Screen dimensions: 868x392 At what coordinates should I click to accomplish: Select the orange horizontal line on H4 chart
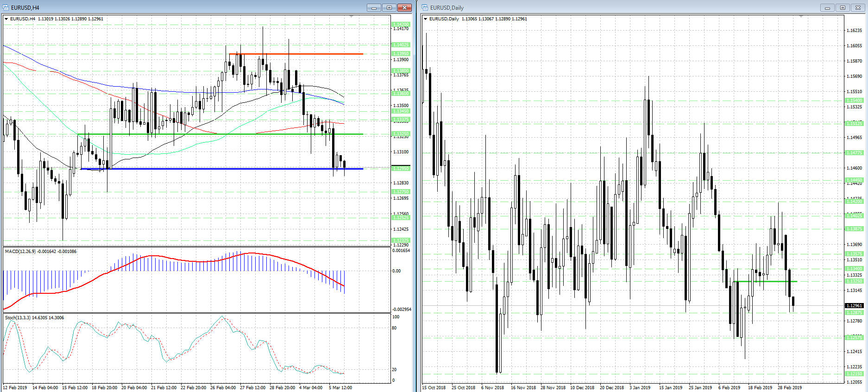click(x=296, y=54)
